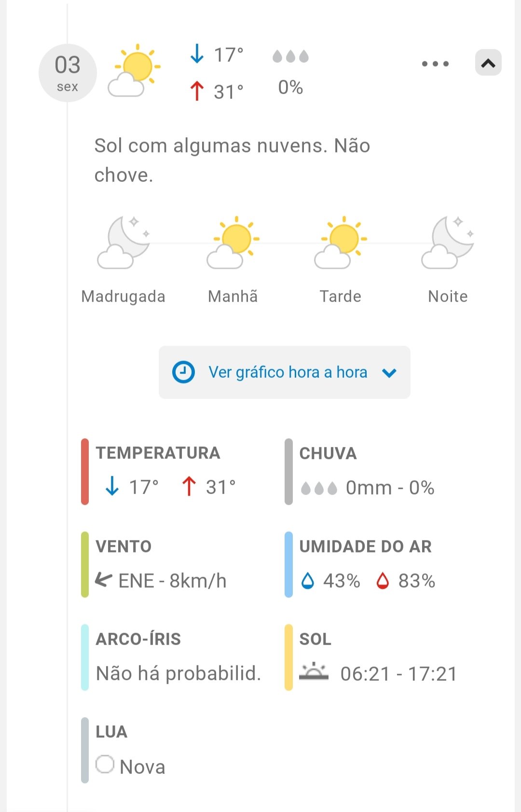Collapse the day 03 forecast with the chevron
The height and width of the screenshot is (812, 521).
point(488,63)
